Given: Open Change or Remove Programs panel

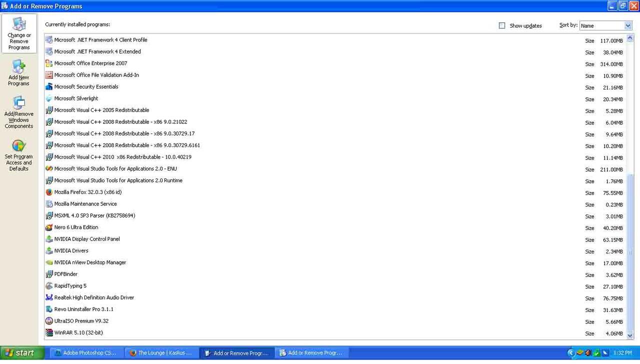Looking at the screenshot, I should 19,33.
